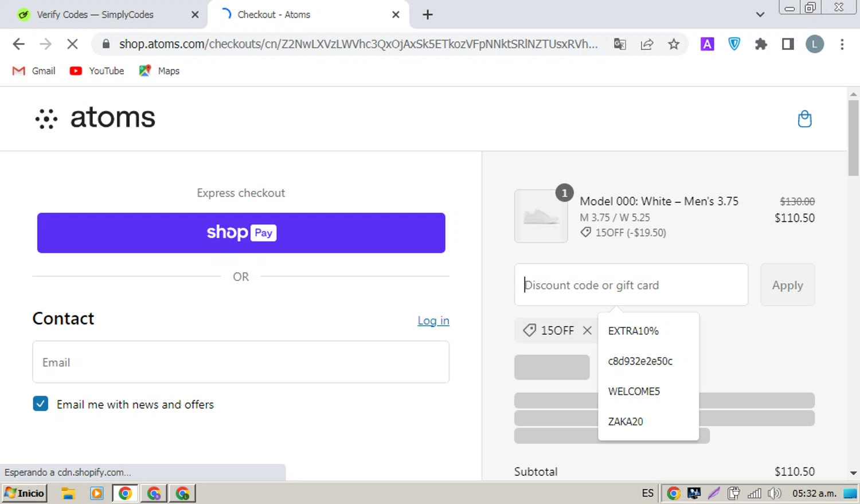Image resolution: width=860 pixels, height=504 pixels.
Task: Pay with Shop Pay button
Action: [241, 233]
